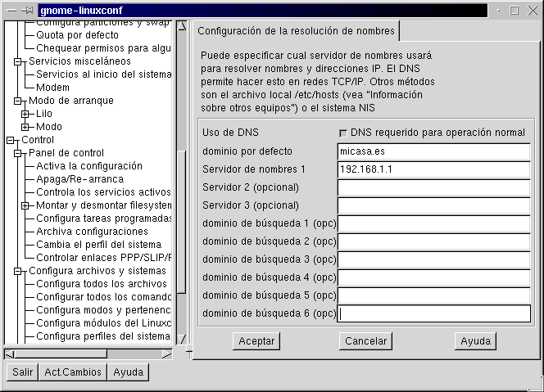
Task: Click the tree scroll-up arrow
Action: point(181,26)
